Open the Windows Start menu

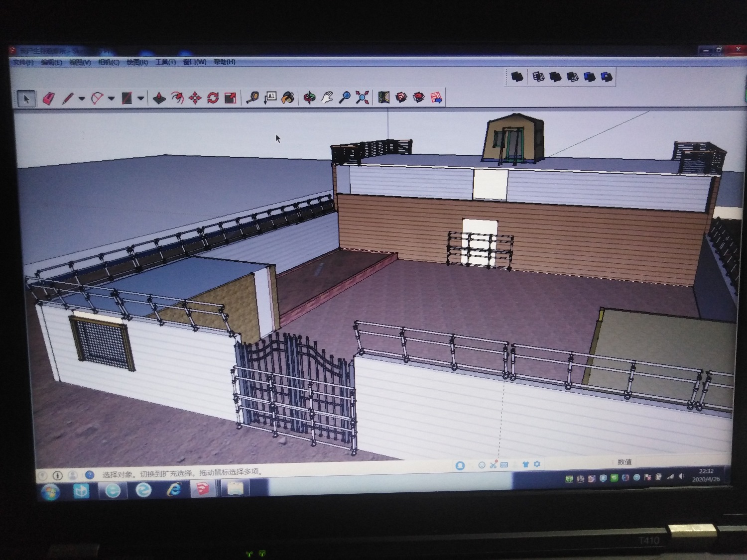[x=50, y=492]
